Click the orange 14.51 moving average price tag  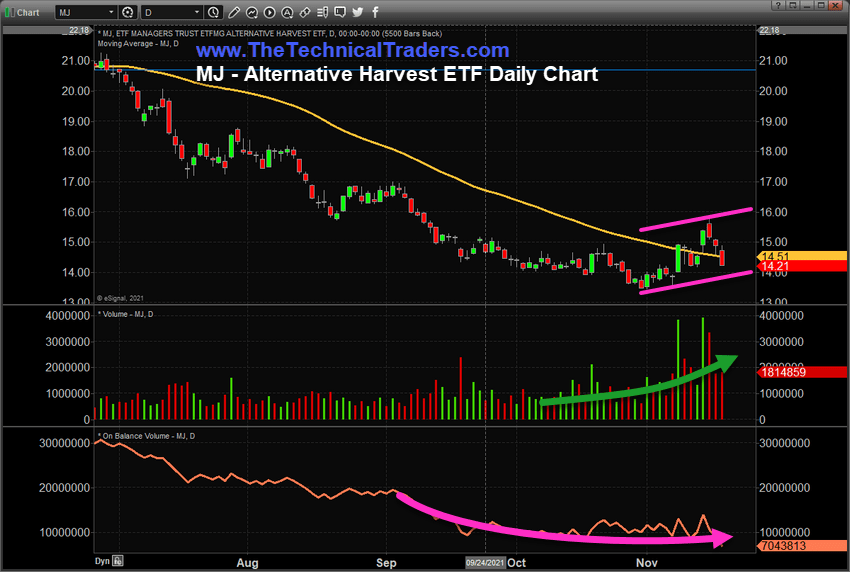pyautogui.click(x=802, y=256)
